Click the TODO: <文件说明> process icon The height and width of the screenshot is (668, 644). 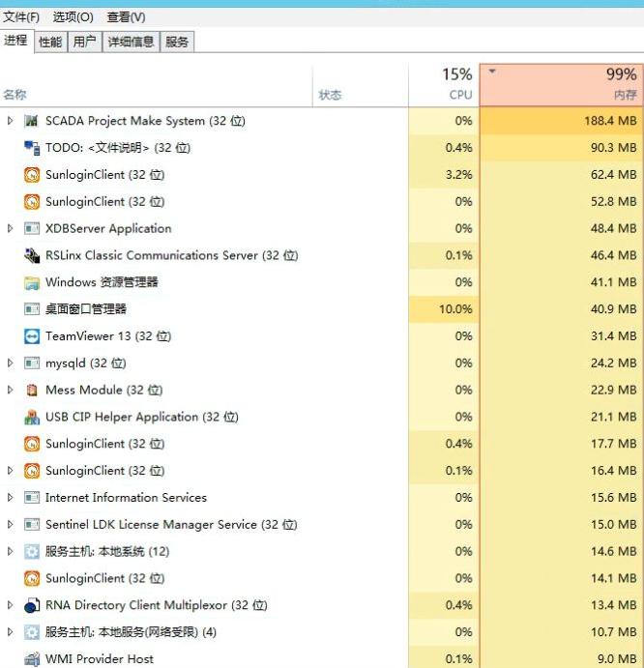point(32,148)
